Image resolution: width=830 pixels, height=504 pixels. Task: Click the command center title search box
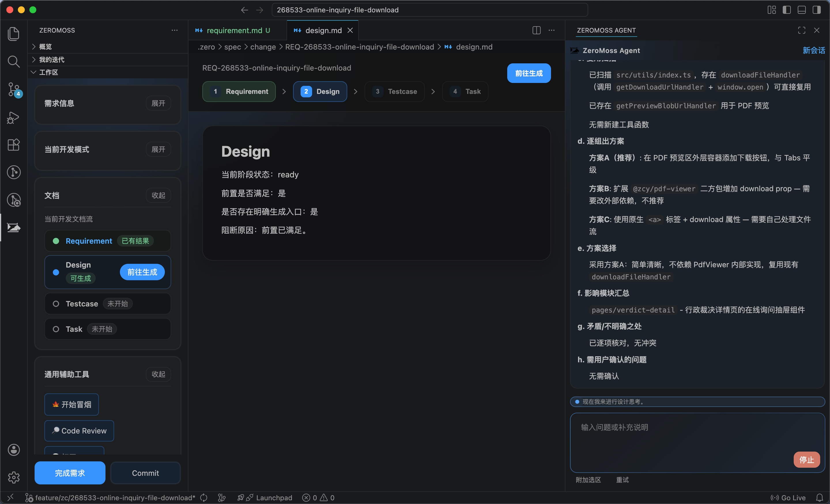(430, 10)
